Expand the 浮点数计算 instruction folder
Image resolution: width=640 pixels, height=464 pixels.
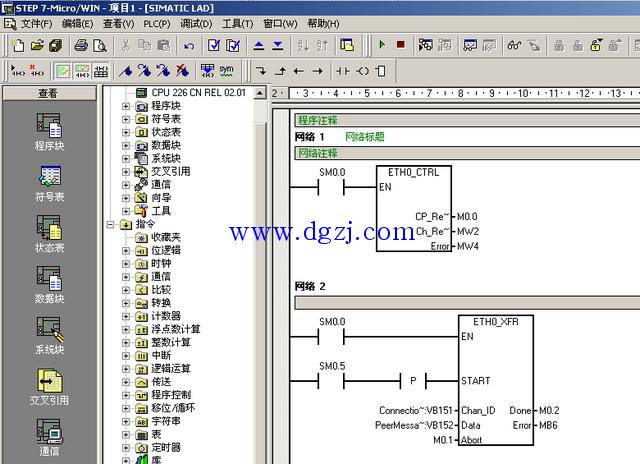[x=126, y=329]
